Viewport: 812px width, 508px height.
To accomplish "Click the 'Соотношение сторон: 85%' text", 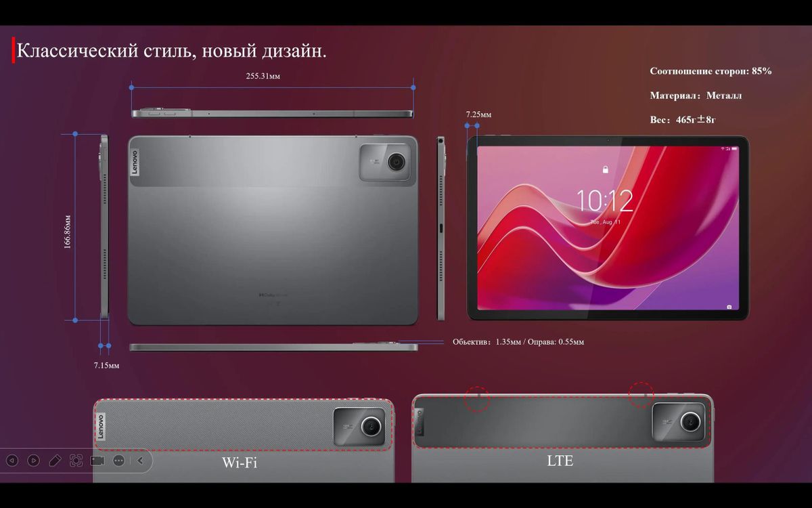I will pos(710,71).
